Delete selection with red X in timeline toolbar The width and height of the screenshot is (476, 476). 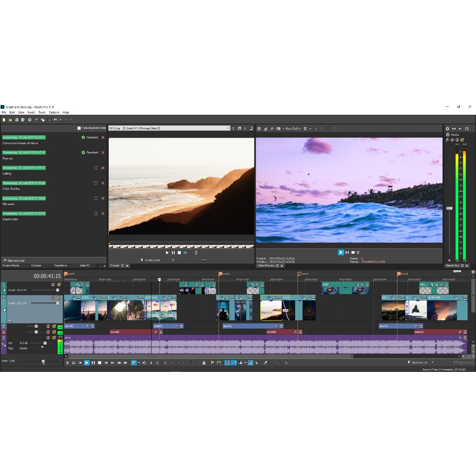pyautogui.click(x=165, y=363)
